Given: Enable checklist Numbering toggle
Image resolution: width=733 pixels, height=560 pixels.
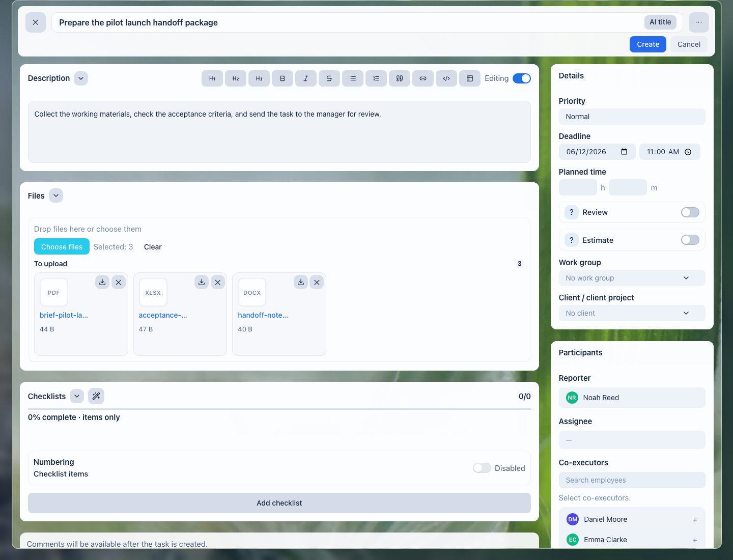Looking at the screenshot, I should point(482,468).
